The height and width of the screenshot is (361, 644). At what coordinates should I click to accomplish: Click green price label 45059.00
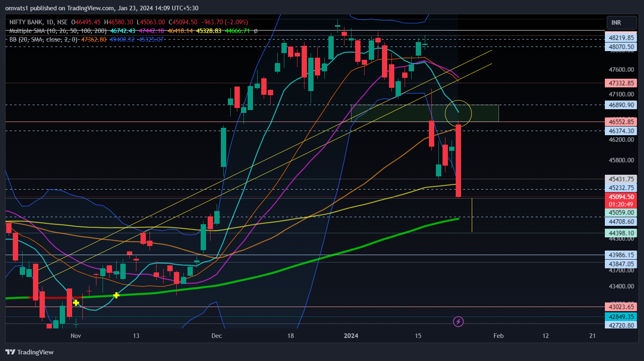pyautogui.click(x=621, y=212)
